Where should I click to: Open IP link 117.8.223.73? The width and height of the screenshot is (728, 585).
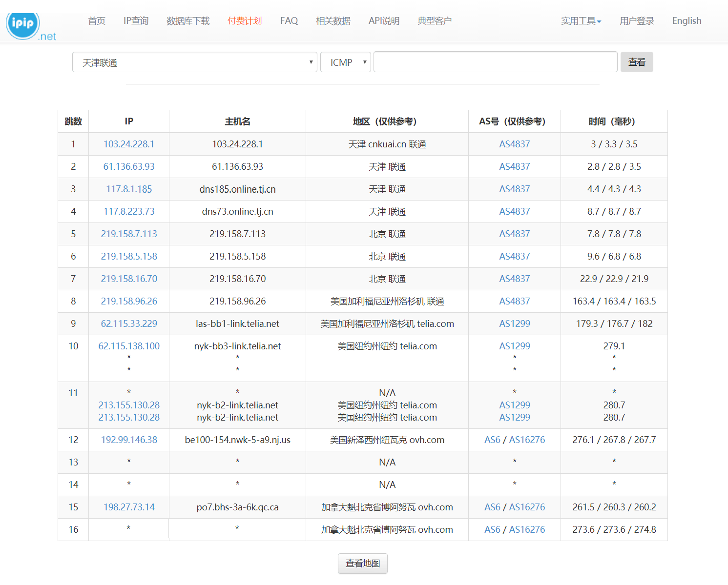129,212
